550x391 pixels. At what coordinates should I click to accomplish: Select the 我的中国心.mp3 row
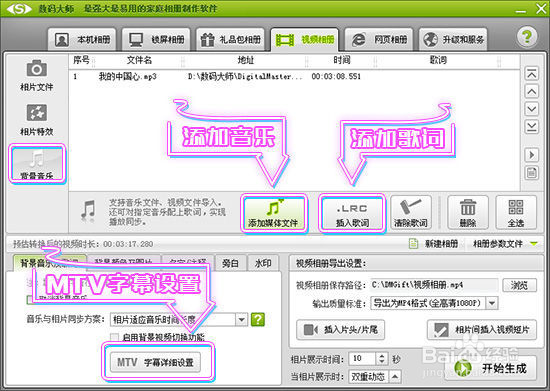coord(294,76)
